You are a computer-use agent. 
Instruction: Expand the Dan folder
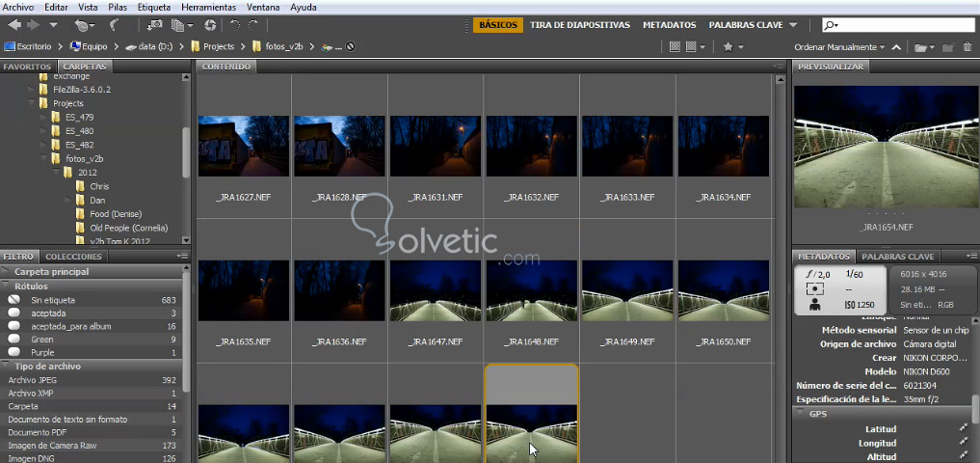point(68,201)
